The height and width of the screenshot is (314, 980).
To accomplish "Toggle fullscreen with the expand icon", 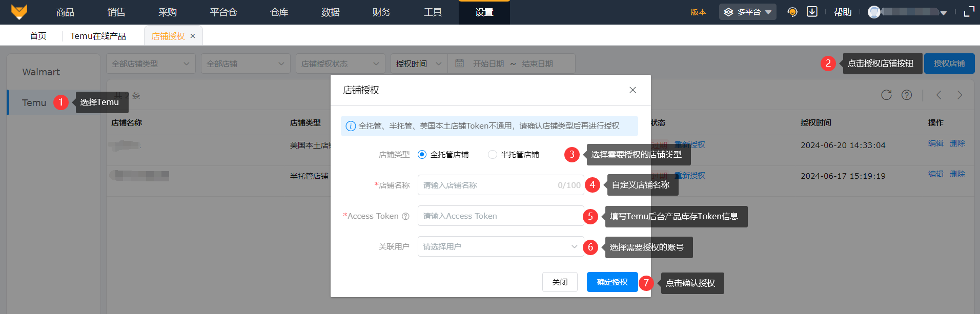I will click(x=969, y=12).
